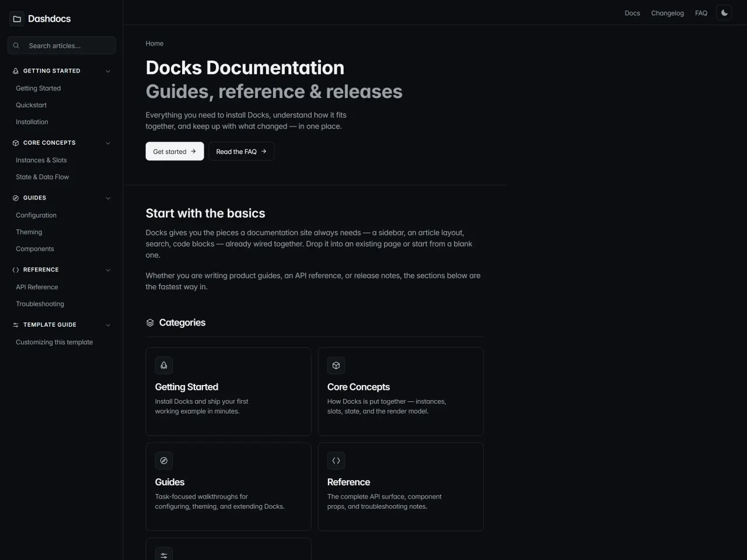Image resolution: width=747 pixels, height=560 pixels.
Task: Open Instances & Slots in sidebar
Action: [x=41, y=160]
